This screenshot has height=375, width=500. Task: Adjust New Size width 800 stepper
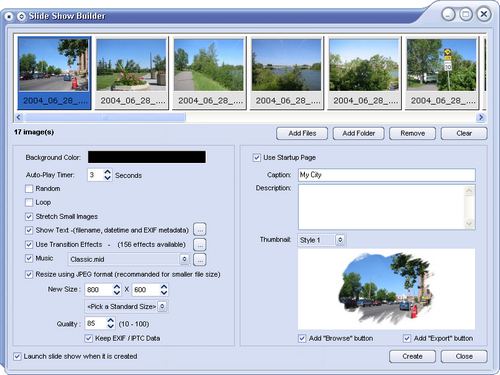click(x=116, y=289)
